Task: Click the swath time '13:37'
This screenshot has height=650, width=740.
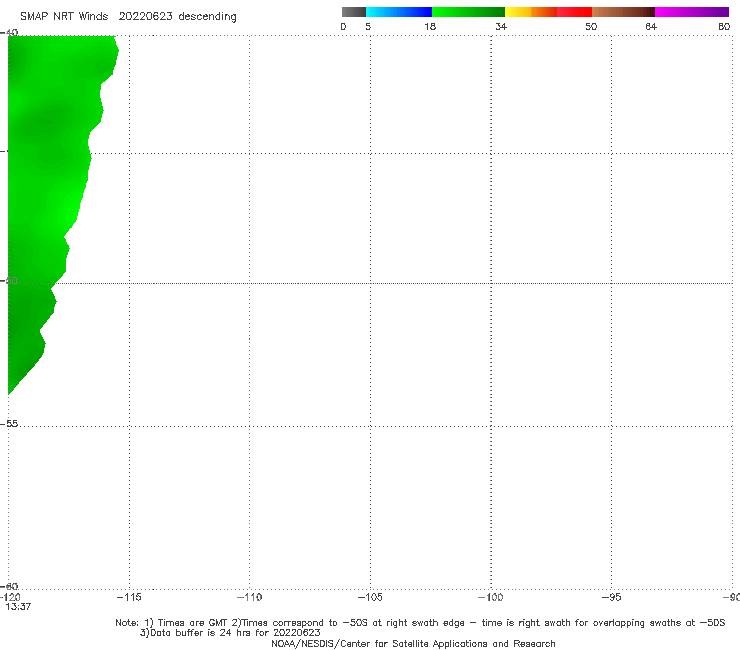Action: click(x=18, y=607)
